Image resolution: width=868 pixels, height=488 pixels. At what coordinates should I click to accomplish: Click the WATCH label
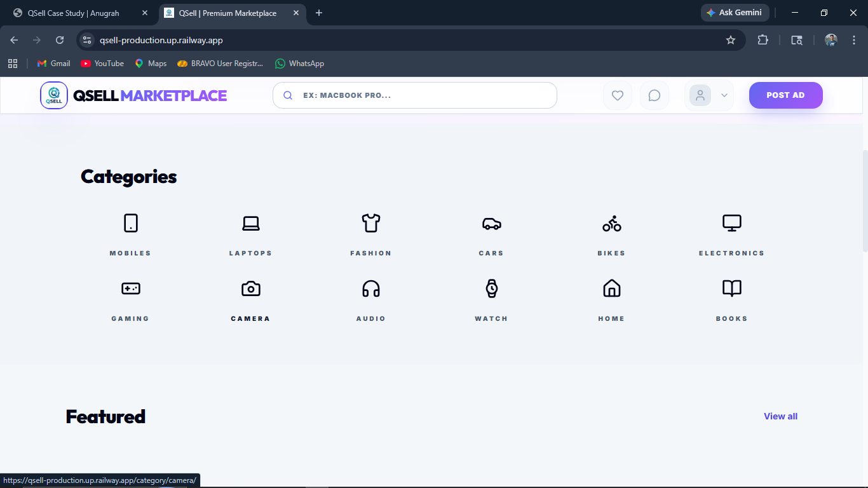point(491,318)
